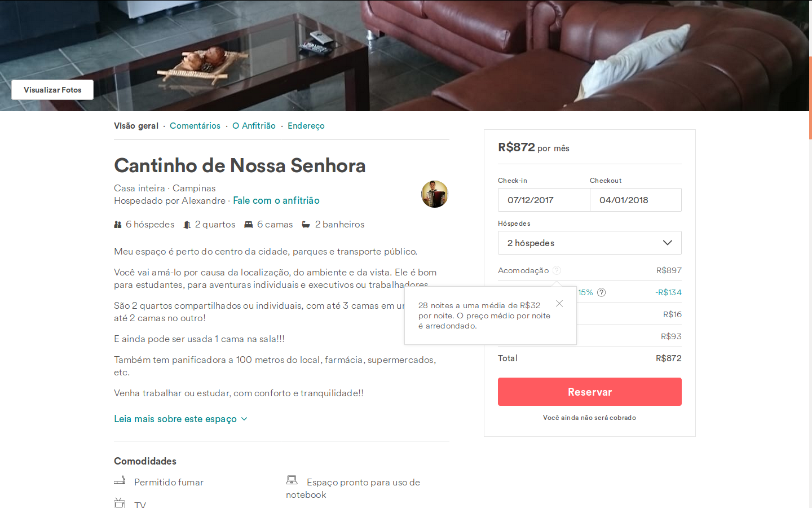
Task: Open the Hóspedes guest count dropdown
Action: point(589,243)
